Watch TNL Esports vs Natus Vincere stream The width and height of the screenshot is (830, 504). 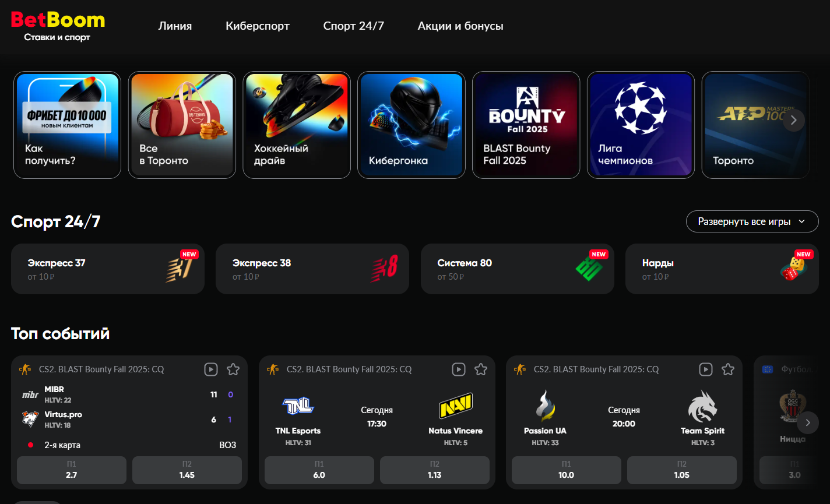(459, 369)
